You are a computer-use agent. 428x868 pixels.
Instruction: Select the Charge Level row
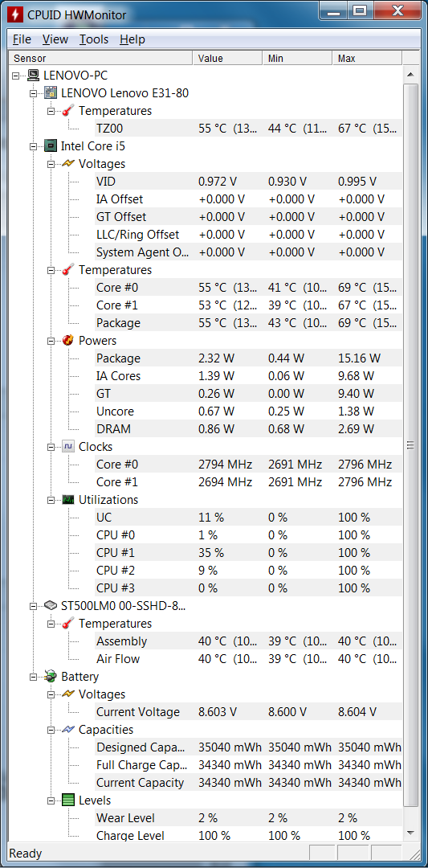(x=206, y=836)
